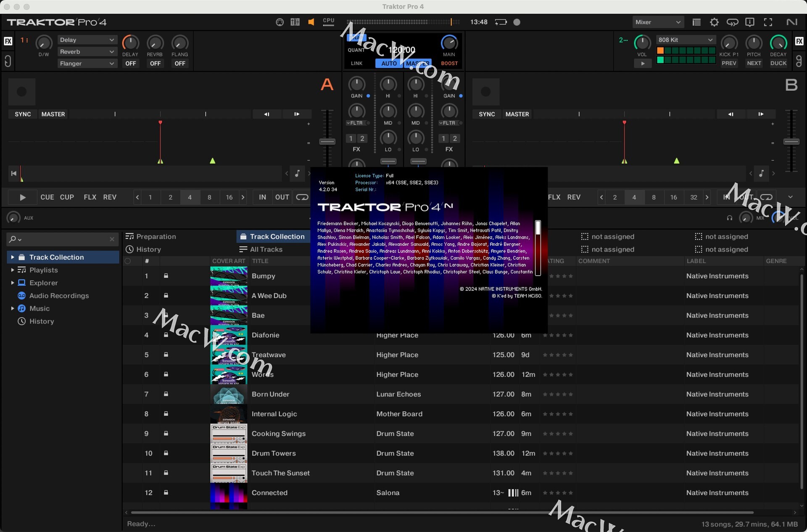Click tempo bend backward arrow on Deck B
The width and height of the screenshot is (807, 532).
pos(731,114)
